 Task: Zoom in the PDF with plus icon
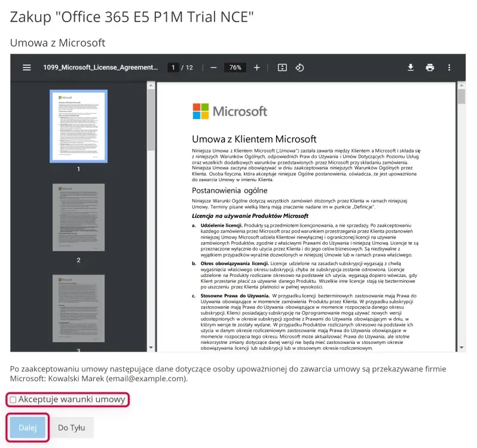257,68
